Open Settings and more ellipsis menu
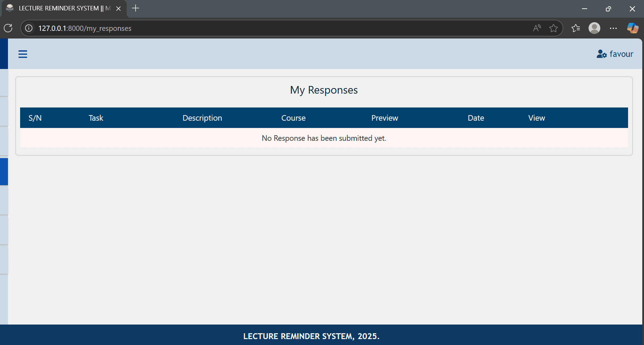The height and width of the screenshot is (345, 644). [613, 28]
